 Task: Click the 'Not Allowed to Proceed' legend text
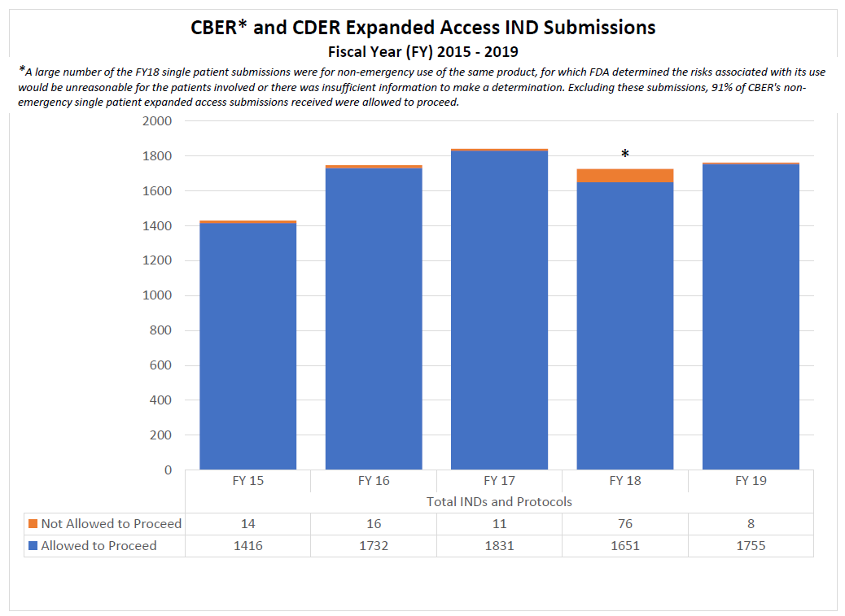(112, 524)
